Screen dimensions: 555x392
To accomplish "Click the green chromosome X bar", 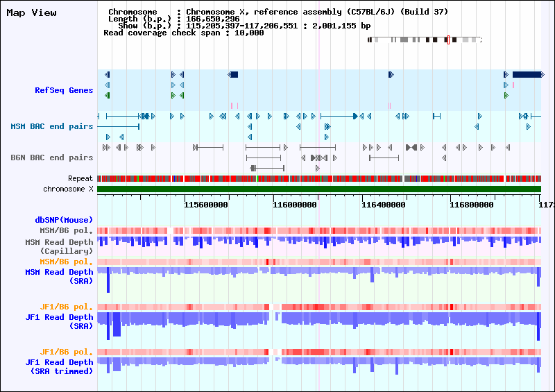I will coord(319,189).
